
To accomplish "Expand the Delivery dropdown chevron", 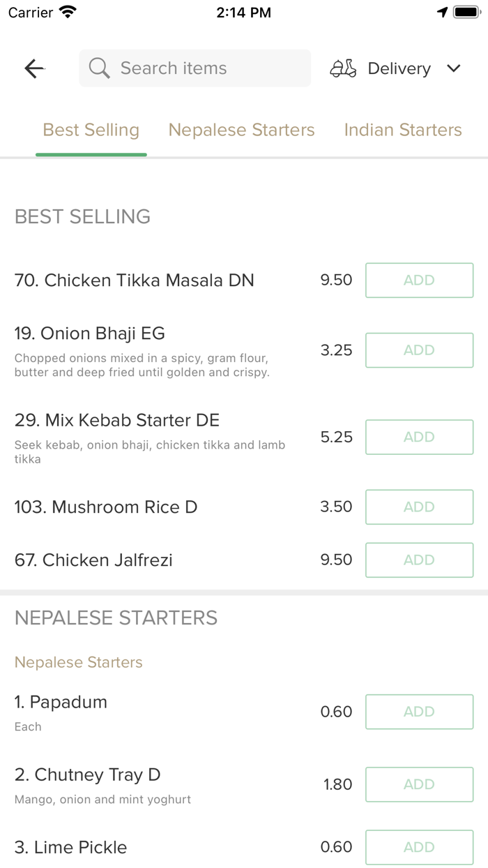I will click(x=454, y=68).
